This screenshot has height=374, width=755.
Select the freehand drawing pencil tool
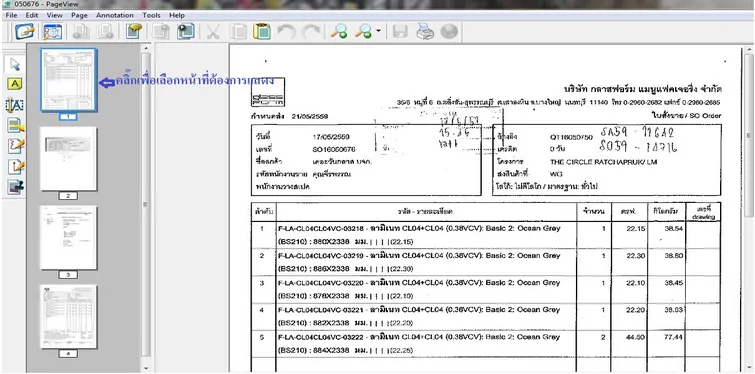15,146
